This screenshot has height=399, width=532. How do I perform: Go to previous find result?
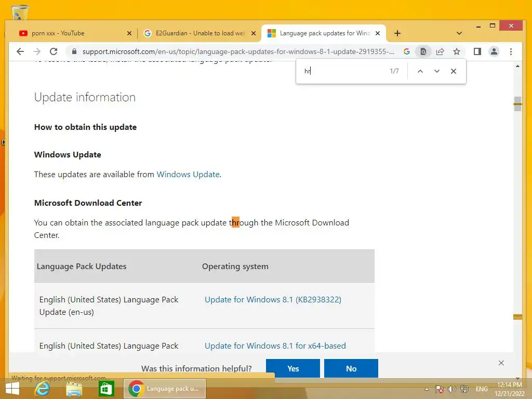[420, 71]
